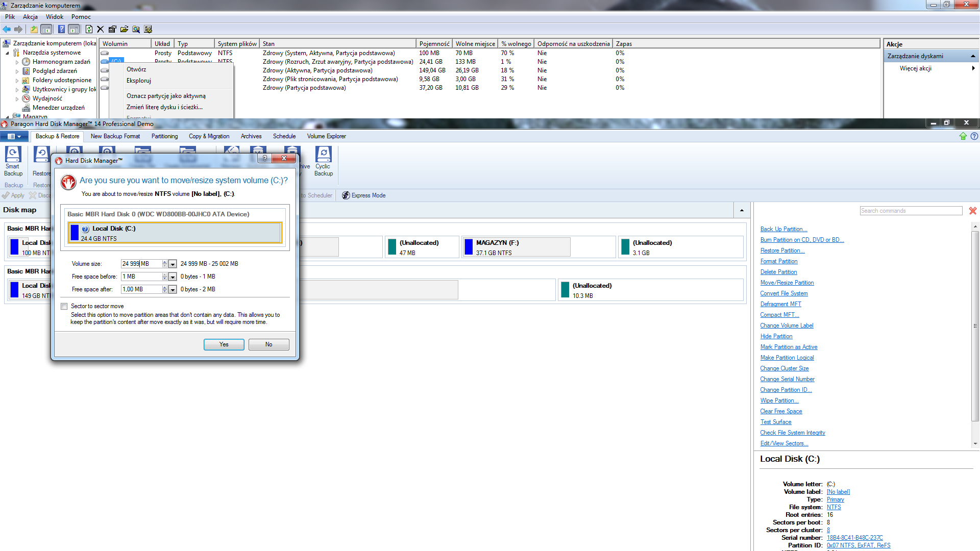The width and height of the screenshot is (980, 551).
Task: Open Paragon help question mark icon
Action: [974, 136]
